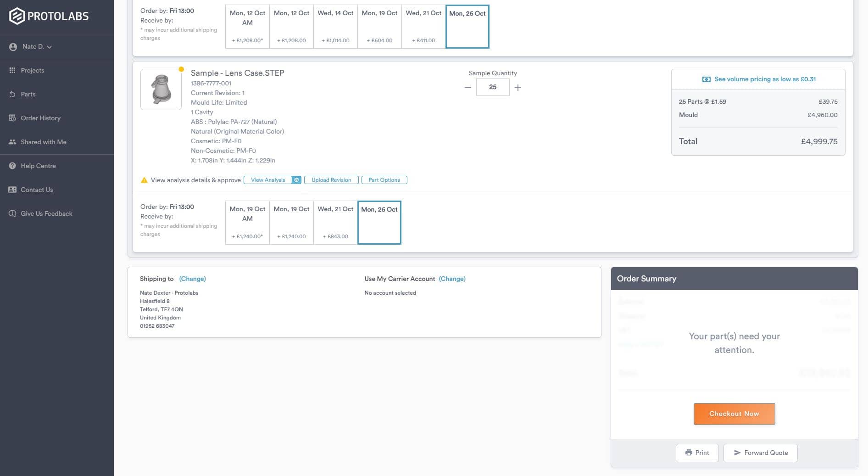Increase sample quantity with plus button
Image resolution: width=868 pixels, height=476 pixels.
point(517,87)
